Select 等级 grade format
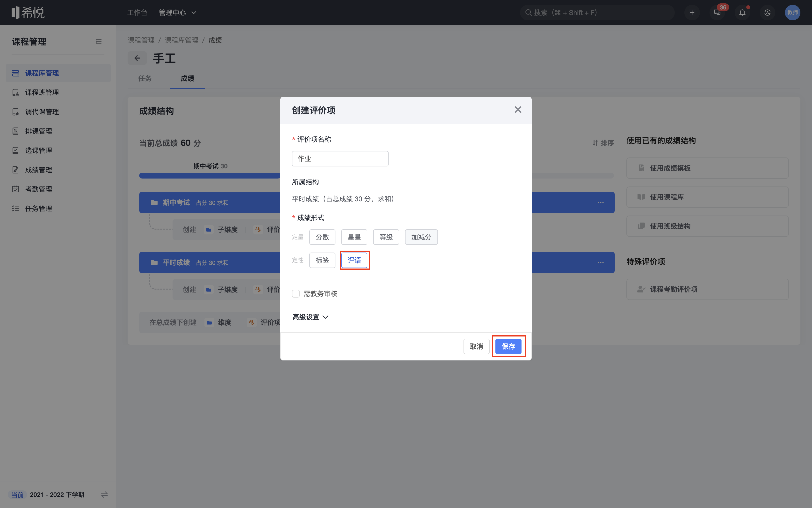Viewport: 812px width, 508px height. coord(386,237)
